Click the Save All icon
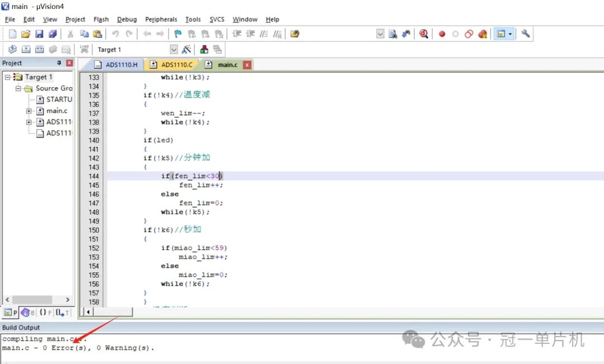 pyautogui.click(x=53, y=34)
